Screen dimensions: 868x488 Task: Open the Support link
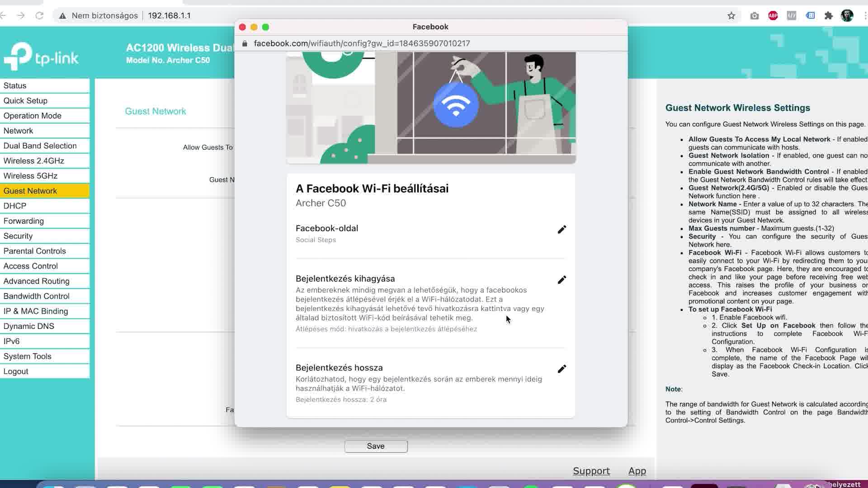(x=591, y=471)
